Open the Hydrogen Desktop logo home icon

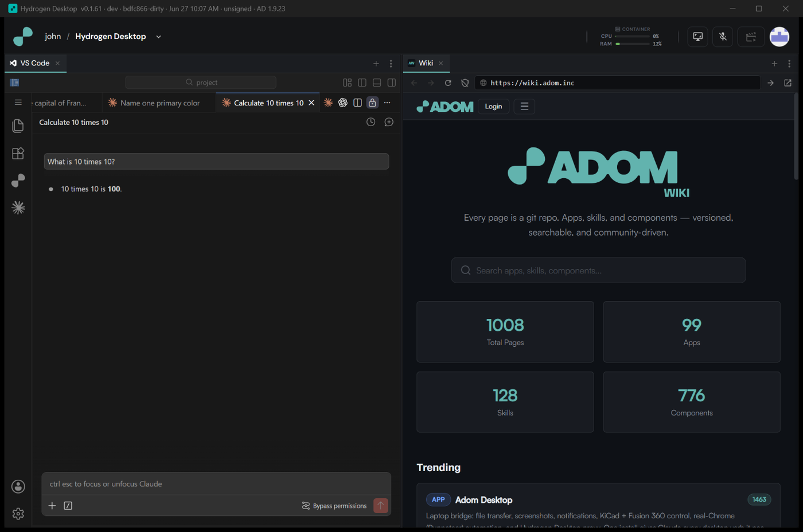point(23,36)
